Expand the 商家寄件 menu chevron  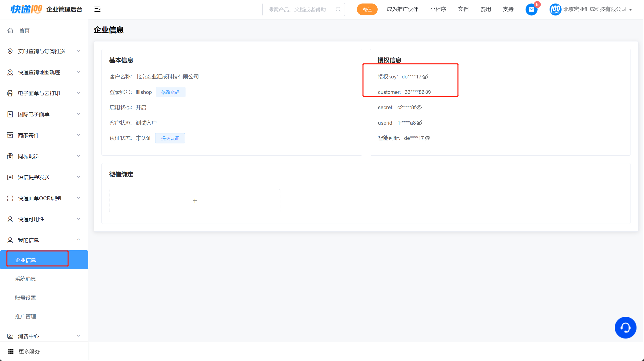point(78,135)
